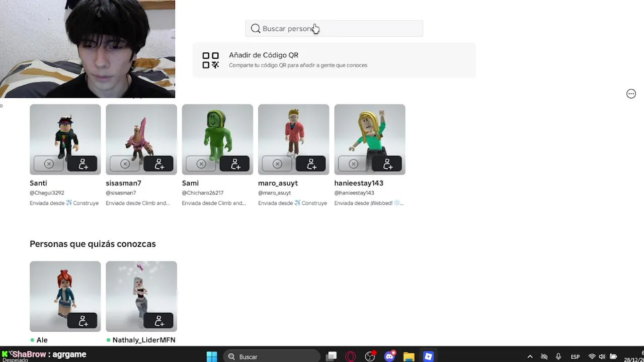
Task: Decline hanieestay143's friend request
Action: click(353, 164)
